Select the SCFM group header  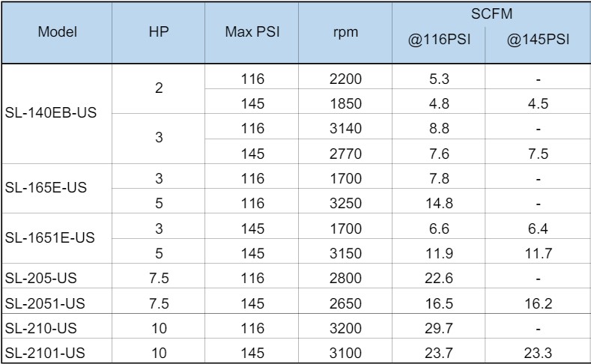click(491, 14)
